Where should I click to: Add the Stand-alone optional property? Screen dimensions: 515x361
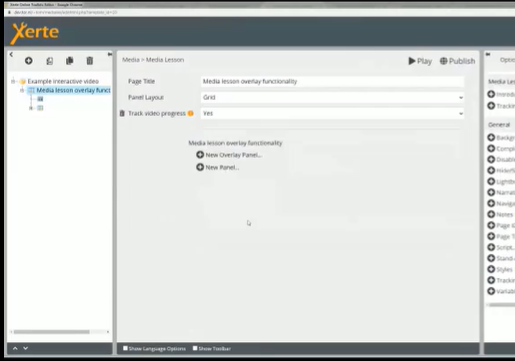[491, 258]
